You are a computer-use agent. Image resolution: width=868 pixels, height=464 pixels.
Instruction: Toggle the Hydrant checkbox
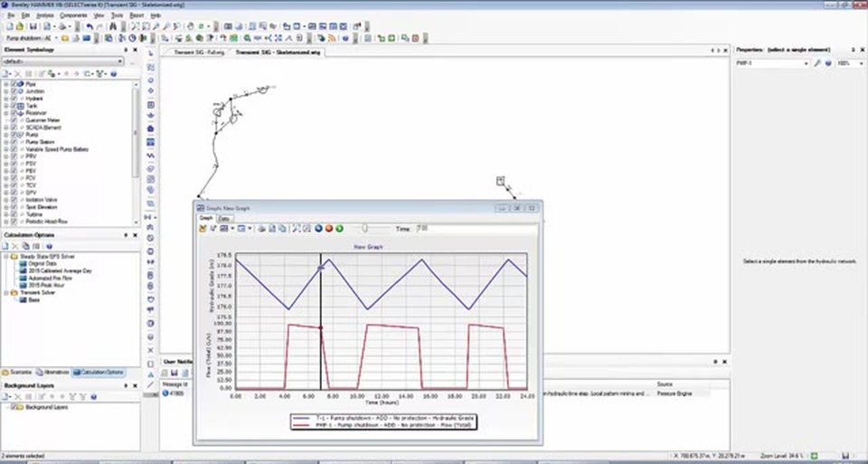click(14, 99)
